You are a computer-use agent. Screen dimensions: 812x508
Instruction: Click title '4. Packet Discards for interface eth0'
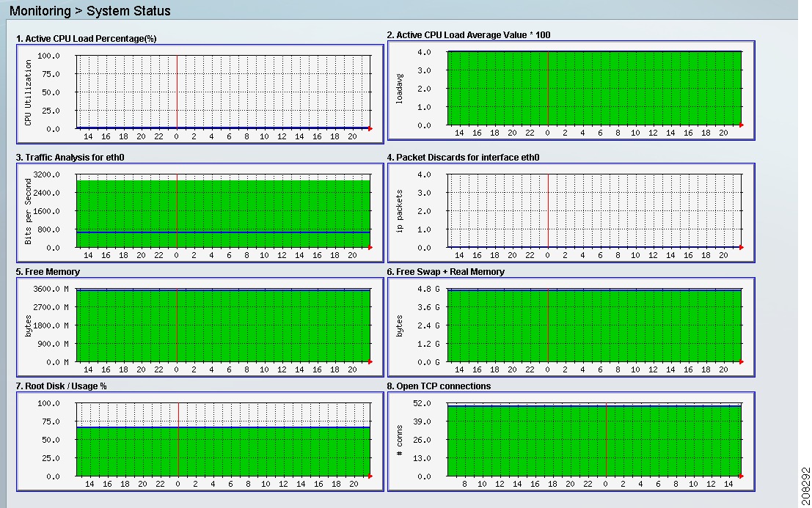(x=463, y=158)
